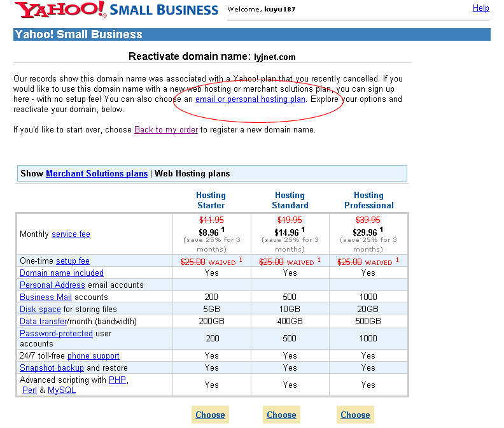504x428 pixels.
Task: Click the $8.96 Starter price
Action: pos(209,232)
